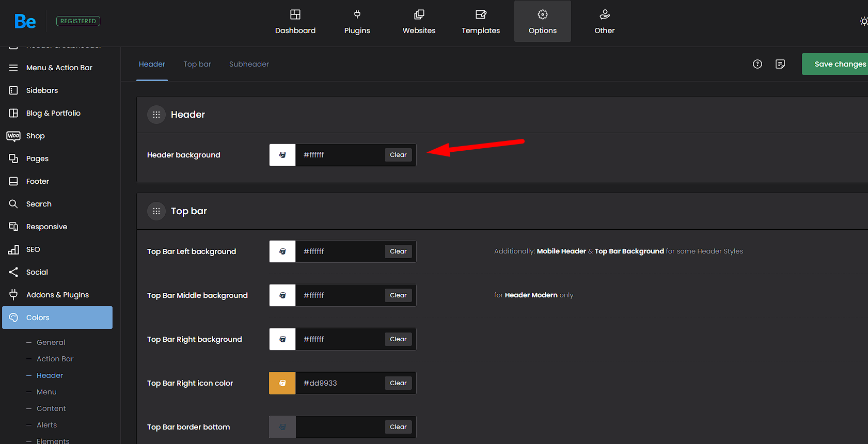Click Top Bar border bottom empty field
The width and height of the screenshot is (868, 444).
coord(339,427)
